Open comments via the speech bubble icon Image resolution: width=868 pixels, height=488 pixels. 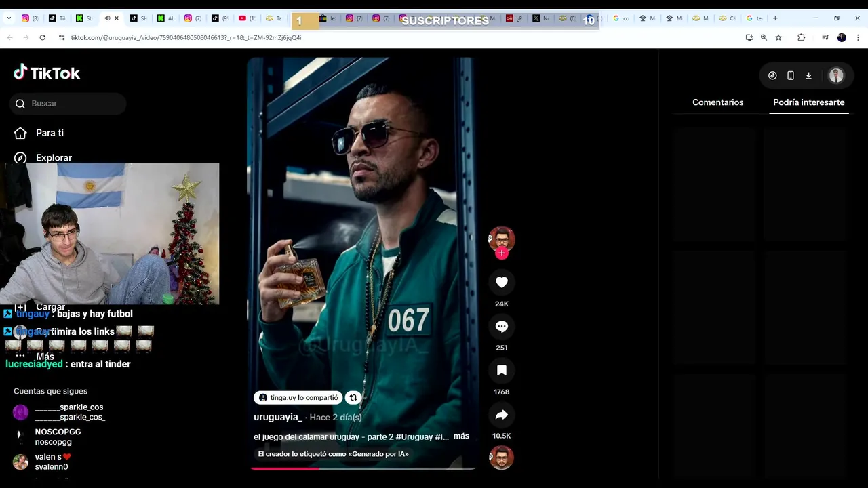point(502,327)
